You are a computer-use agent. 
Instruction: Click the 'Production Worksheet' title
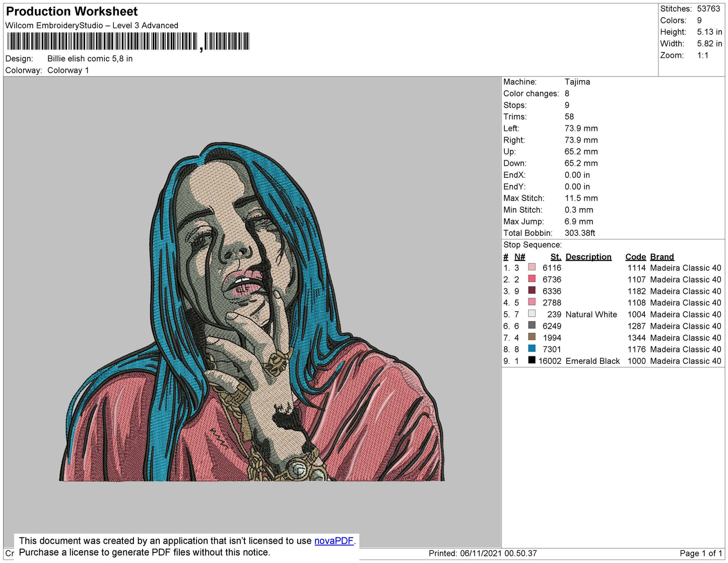(x=72, y=12)
